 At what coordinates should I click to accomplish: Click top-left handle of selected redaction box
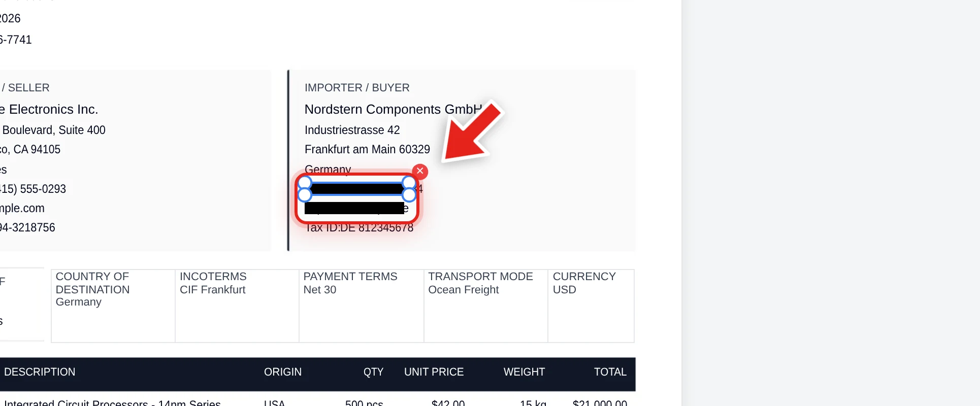tap(305, 182)
